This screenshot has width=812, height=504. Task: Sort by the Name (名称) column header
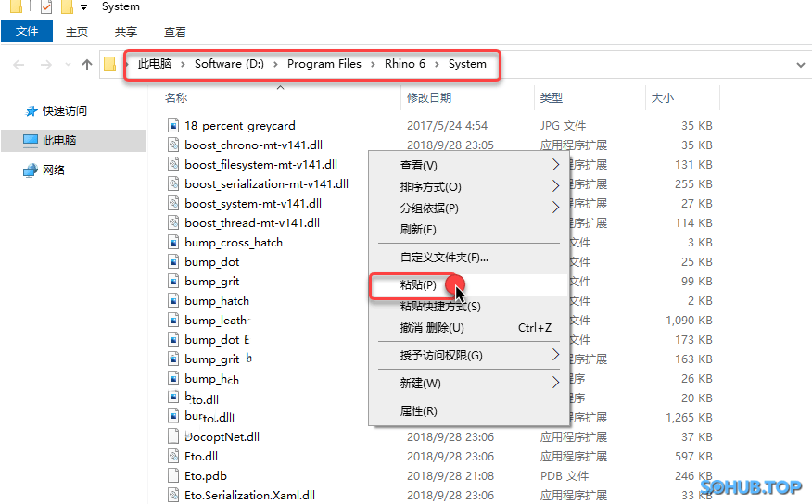coord(176,97)
